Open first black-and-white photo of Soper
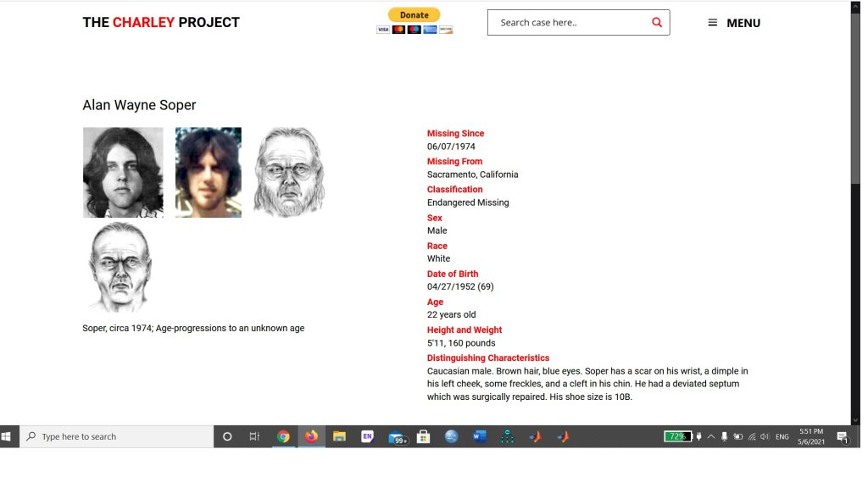Viewport: 868px width, 488px height. (123, 172)
